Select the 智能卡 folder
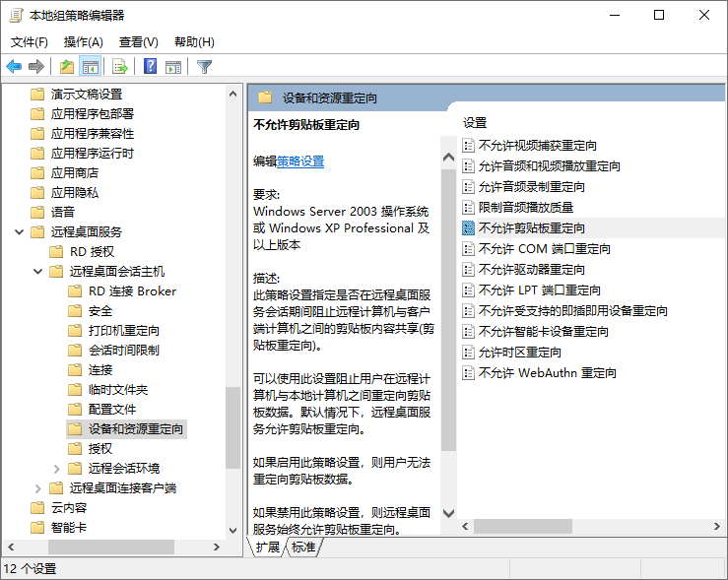Image resolution: width=728 pixels, height=580 pixels. [x=69, y=528]
